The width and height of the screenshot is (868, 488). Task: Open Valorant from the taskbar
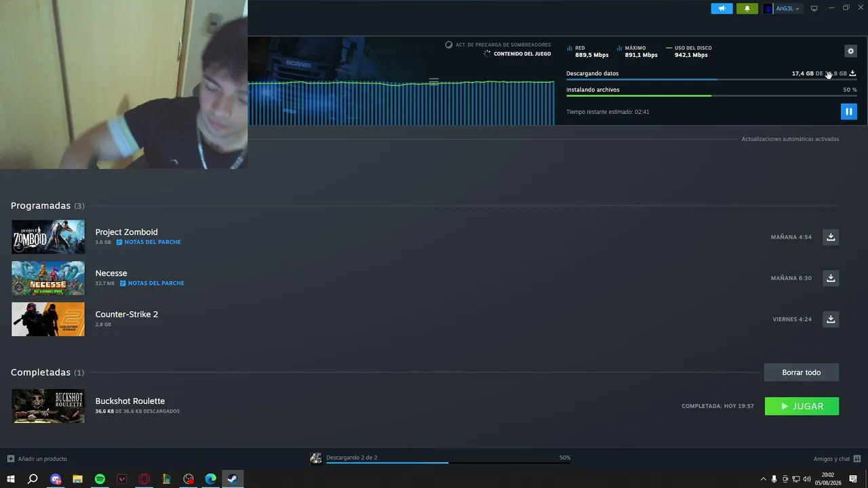122,479
